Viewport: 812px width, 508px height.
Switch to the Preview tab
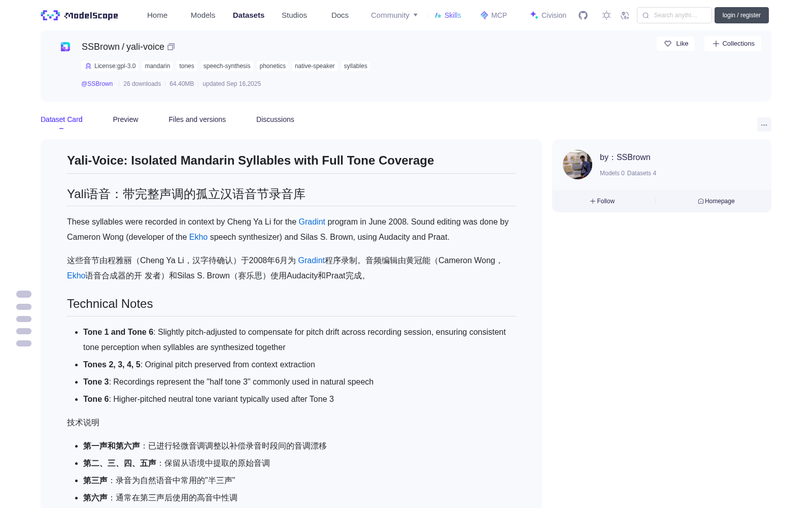[125, 119]
